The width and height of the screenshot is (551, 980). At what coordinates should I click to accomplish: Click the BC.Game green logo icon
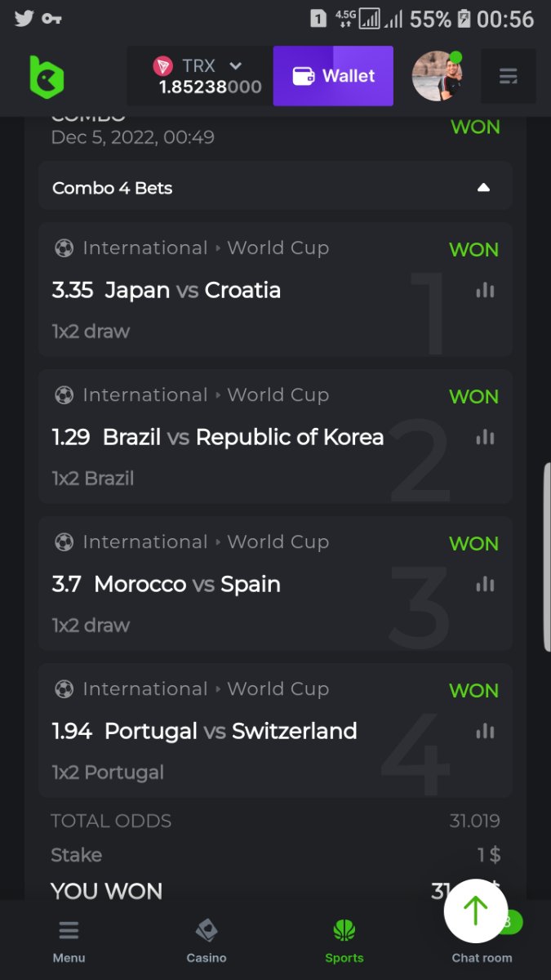click(x=46, y=77)
